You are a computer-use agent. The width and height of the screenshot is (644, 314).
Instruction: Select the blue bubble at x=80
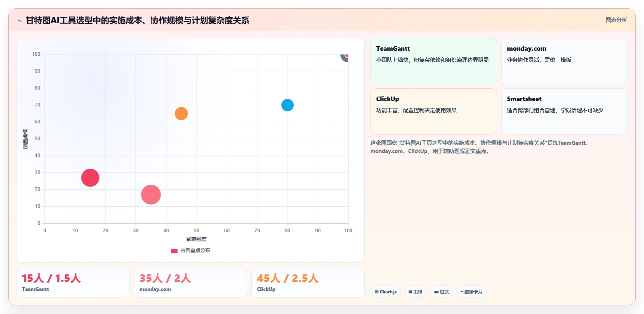(x=288, y=105)
